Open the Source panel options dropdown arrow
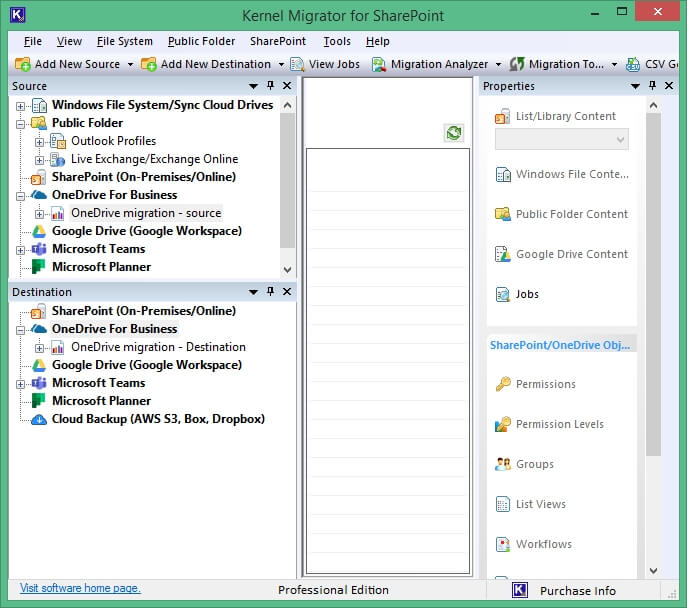The width and height of the screenshot is (687, 608). [253, 86]
